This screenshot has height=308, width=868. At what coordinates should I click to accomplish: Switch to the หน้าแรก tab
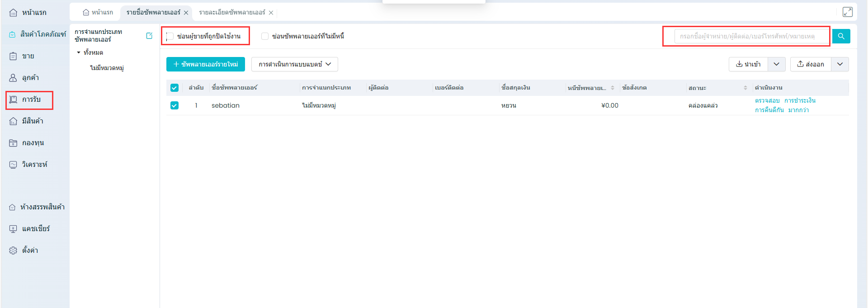pos(98,13)
